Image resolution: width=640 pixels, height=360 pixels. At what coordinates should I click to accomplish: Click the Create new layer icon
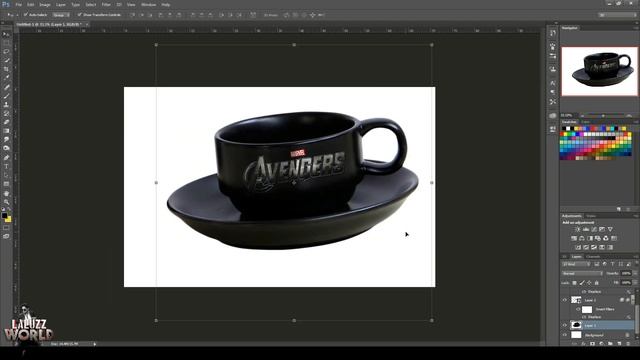point(621,344)
